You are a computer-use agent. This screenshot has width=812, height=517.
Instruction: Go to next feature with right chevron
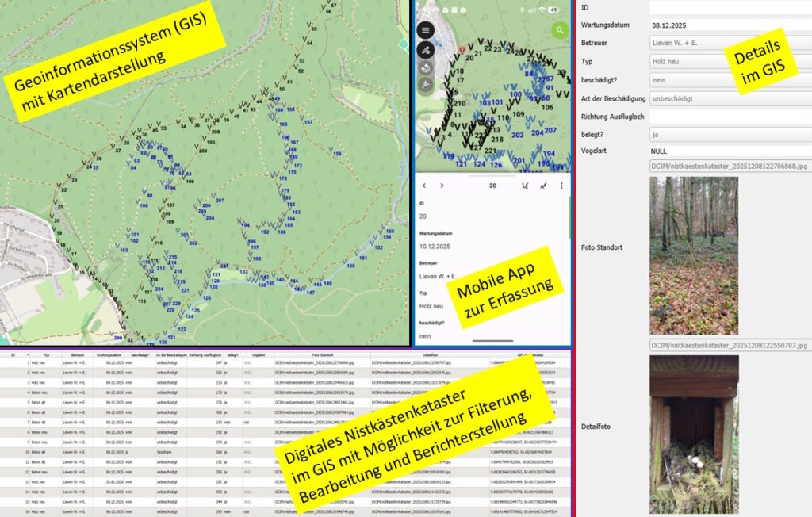442,186
